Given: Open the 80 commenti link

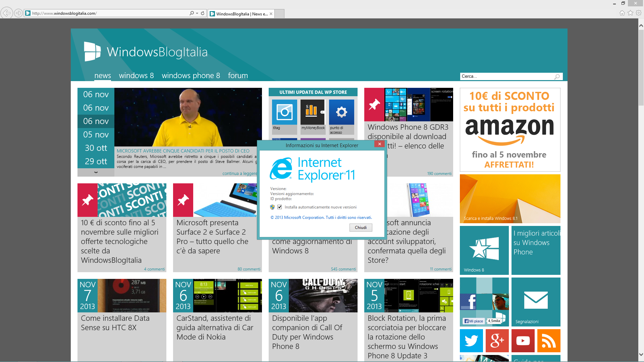Looking at the screenshot, I should point(249,269).
